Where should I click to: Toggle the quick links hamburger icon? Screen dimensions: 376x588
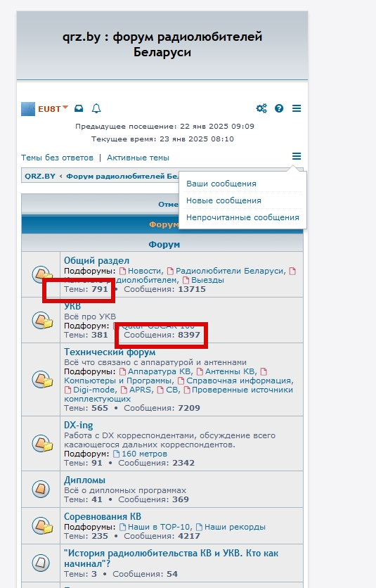[297, 156]
